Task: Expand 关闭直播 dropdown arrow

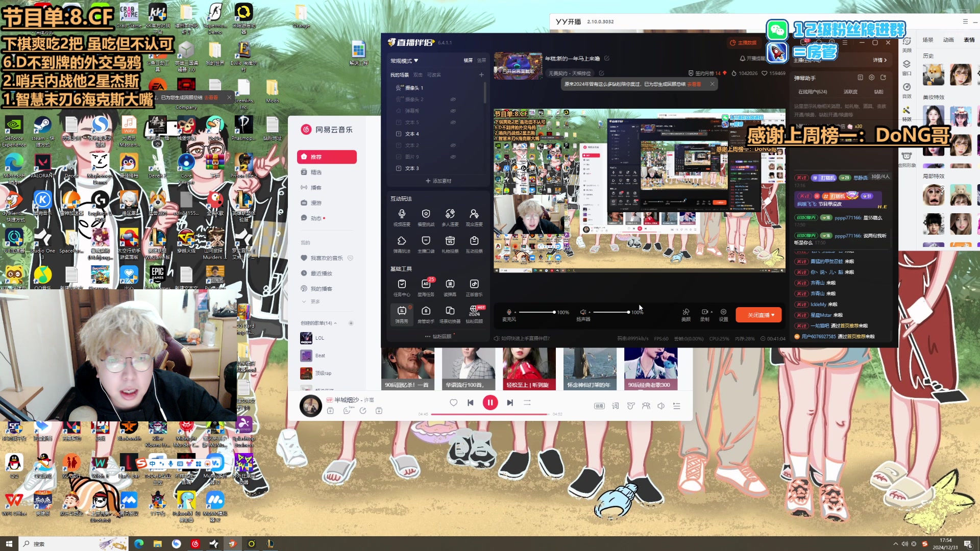Action: pos(773,315)
